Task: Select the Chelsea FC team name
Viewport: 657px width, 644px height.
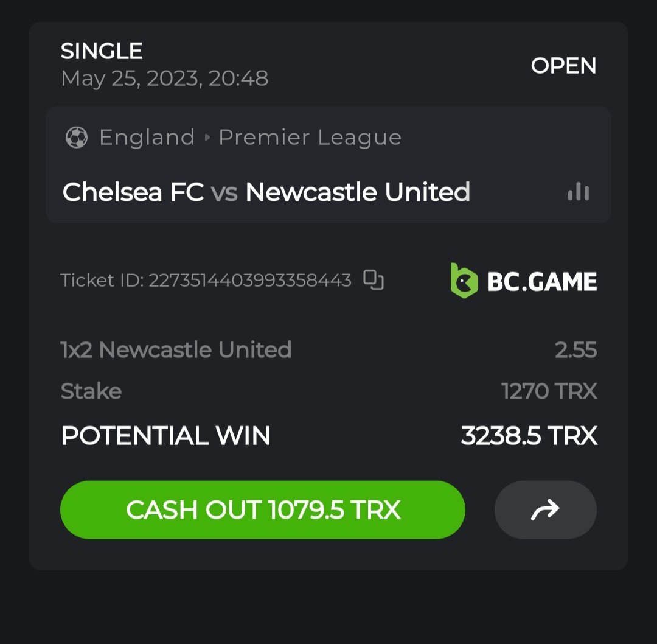Action: coord(133,192)
